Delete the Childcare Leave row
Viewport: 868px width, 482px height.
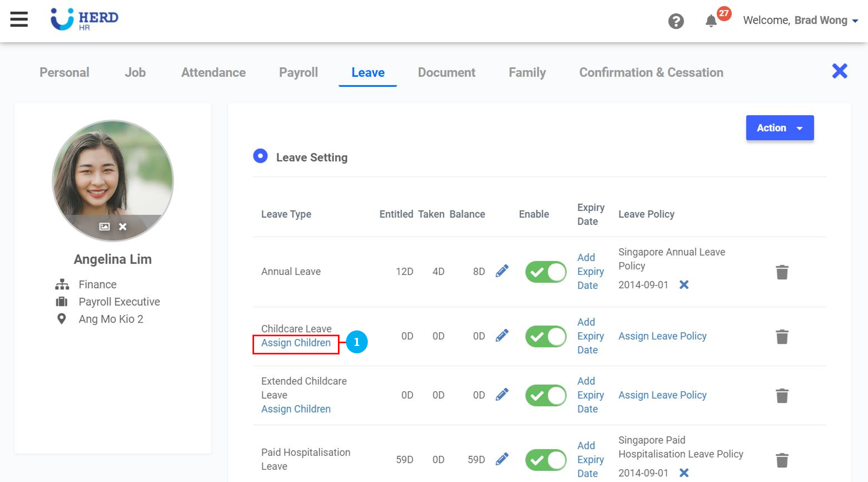pos(782,337)
